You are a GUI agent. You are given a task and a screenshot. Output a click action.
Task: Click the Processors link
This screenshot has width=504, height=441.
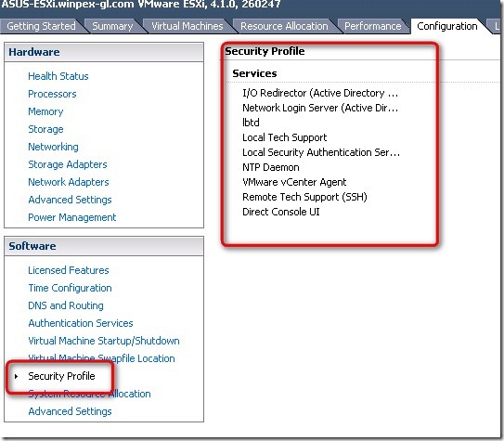52,94
